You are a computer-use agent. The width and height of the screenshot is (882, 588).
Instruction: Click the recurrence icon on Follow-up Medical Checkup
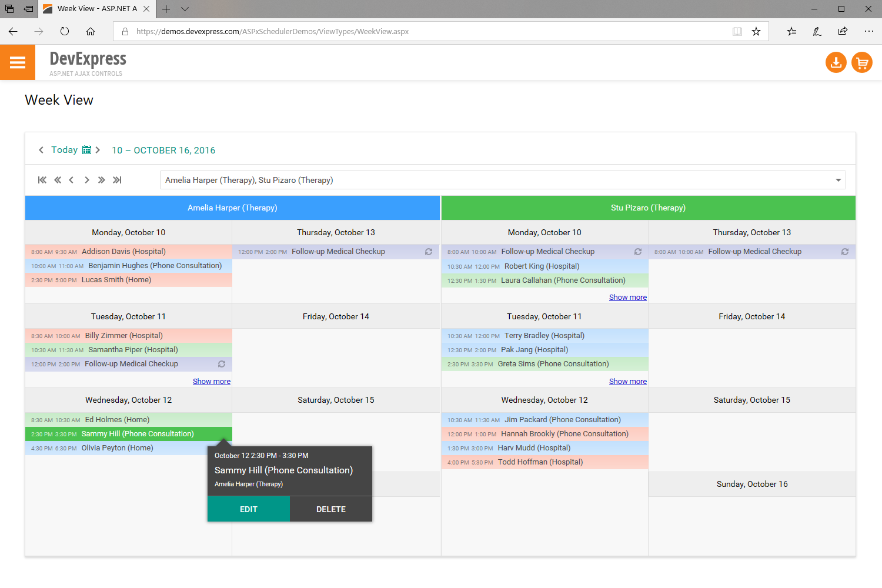(428, 251)
